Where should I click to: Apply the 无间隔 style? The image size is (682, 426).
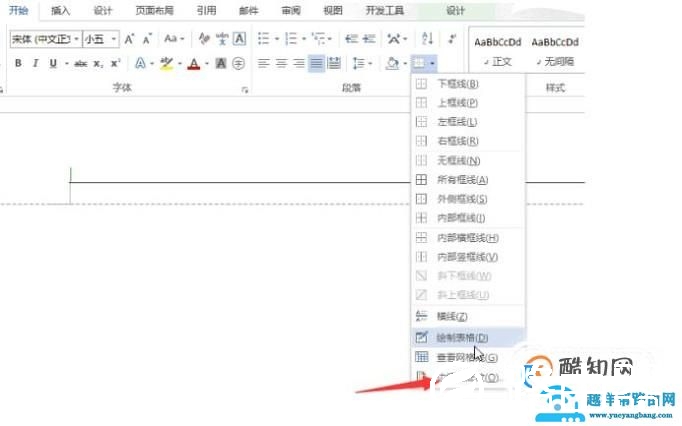(x=555, y=51)
